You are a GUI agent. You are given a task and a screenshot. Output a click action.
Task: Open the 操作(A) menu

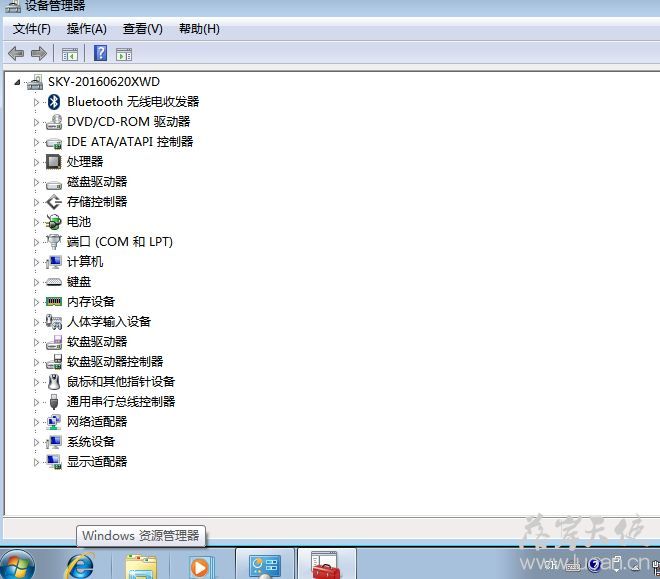coord(86,29)
